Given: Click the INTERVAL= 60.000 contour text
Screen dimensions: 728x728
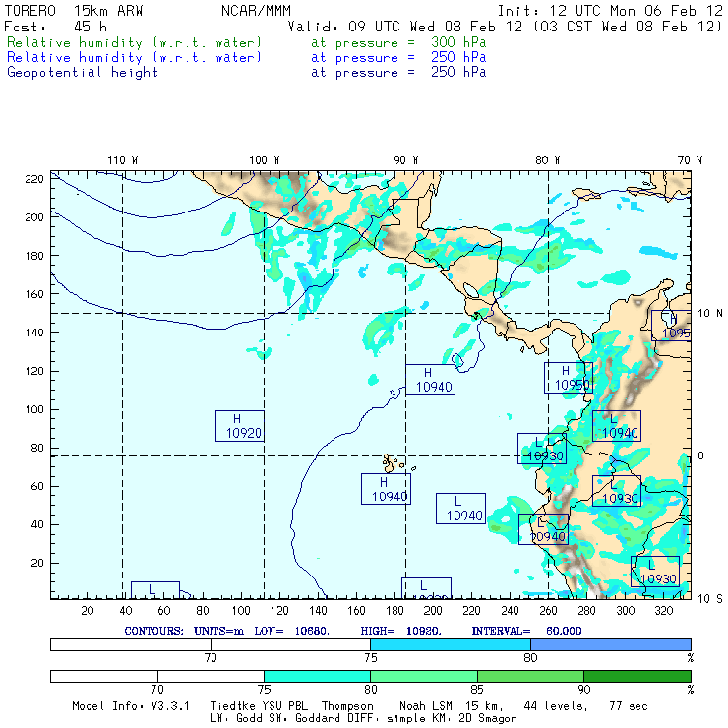Looking at the screenshot, I should [518, 630].
